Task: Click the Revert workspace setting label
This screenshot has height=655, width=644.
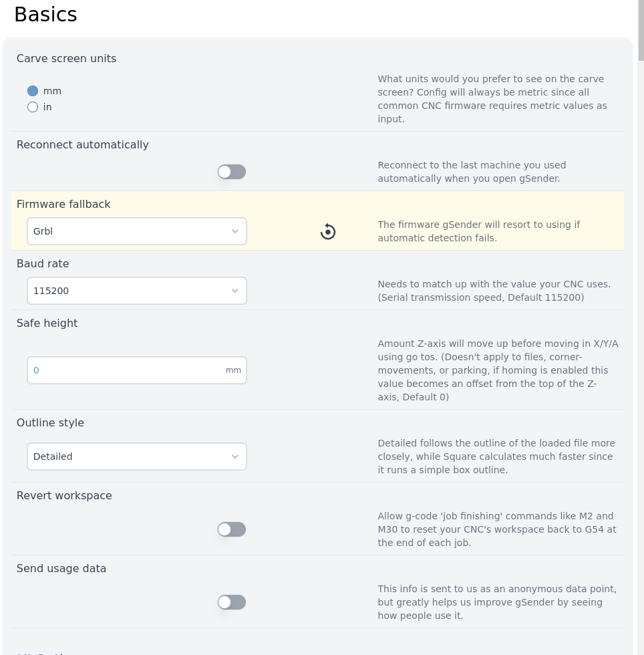Action: coord(64,496)
